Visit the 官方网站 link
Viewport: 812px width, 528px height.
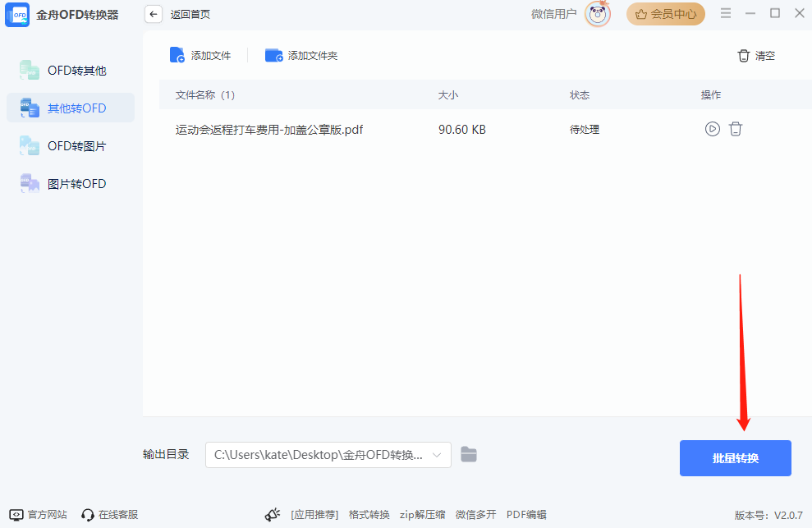pyautogui.click(x=39, y=515)
